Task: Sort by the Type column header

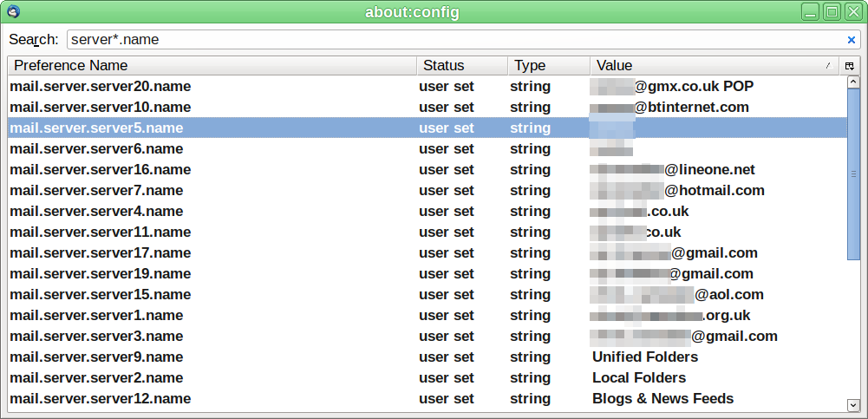Action: (x=548, y=66)
